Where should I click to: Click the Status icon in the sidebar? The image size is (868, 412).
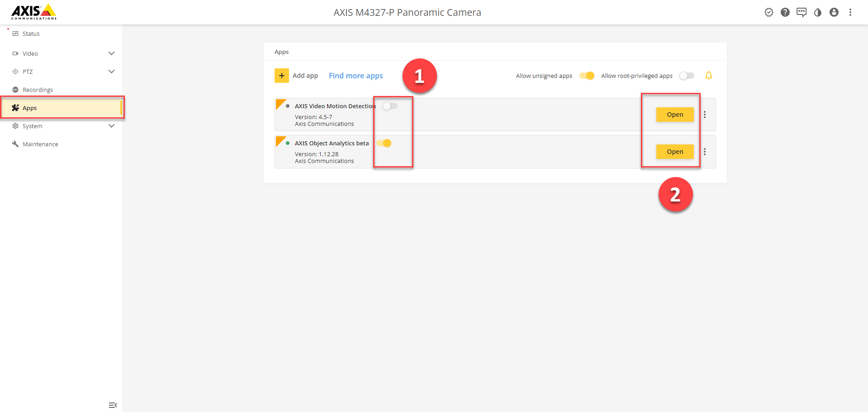15,34
